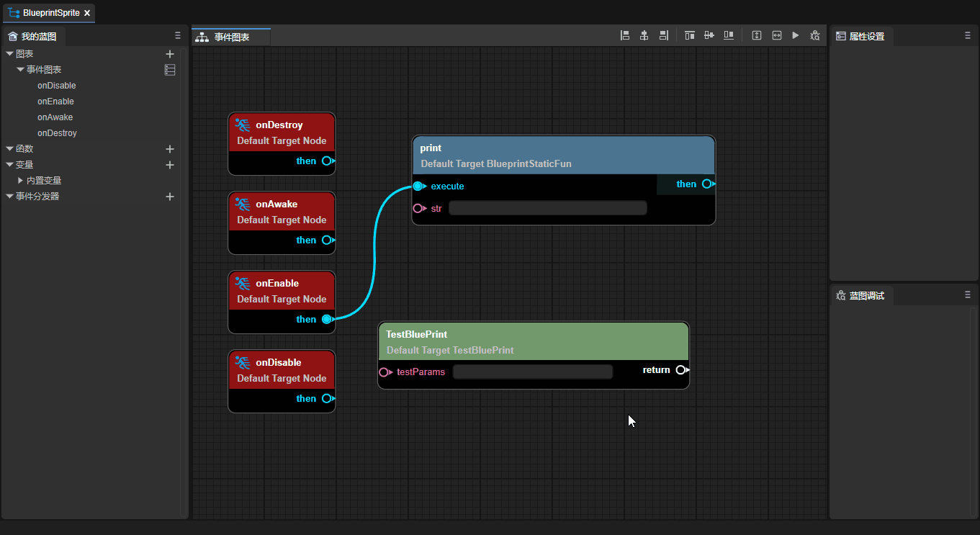The height and width of the screenshot is (535, 980).
Task: Collapse the 图表 section
Action: [x=9, y=54]
